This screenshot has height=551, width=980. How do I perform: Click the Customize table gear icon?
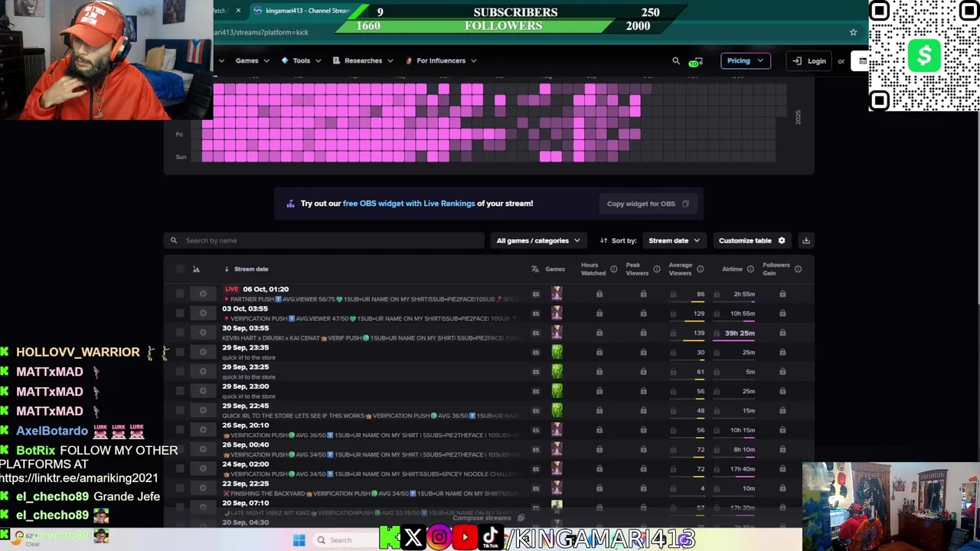[x=782, y=240]
